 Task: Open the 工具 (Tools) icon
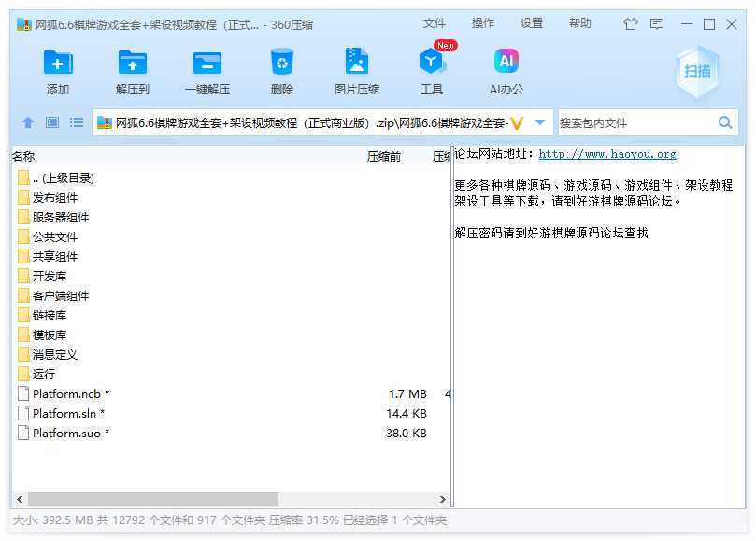[431, 64]
